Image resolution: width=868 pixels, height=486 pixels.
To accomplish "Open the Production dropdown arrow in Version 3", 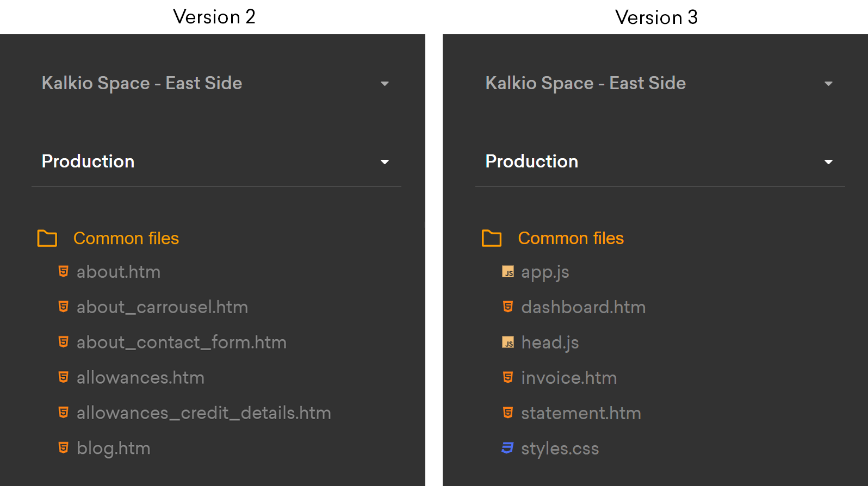I will click(828, 162).
